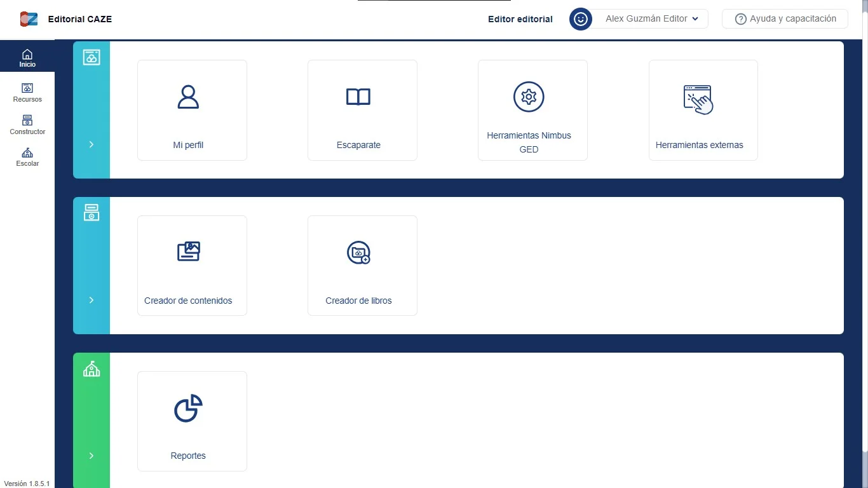
Task: Click the smiley face user avatar
Action: [x=580, y=19]
